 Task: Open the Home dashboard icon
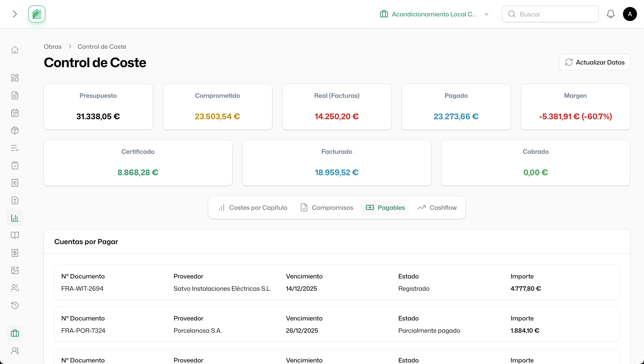pyautogui.click(x=15, y=50)
